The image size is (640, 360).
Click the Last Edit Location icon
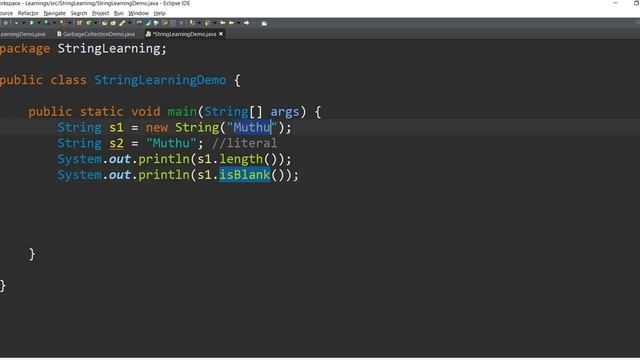click(x=222, y=23)
